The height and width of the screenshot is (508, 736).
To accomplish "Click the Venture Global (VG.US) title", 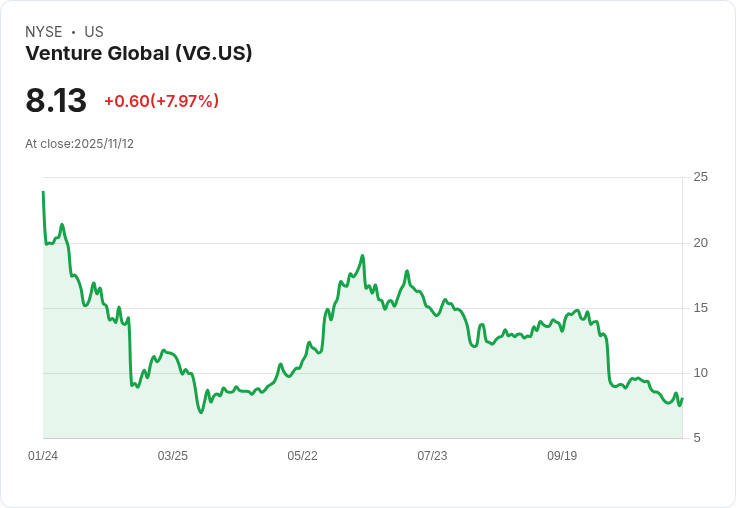I will pos(138,54).
